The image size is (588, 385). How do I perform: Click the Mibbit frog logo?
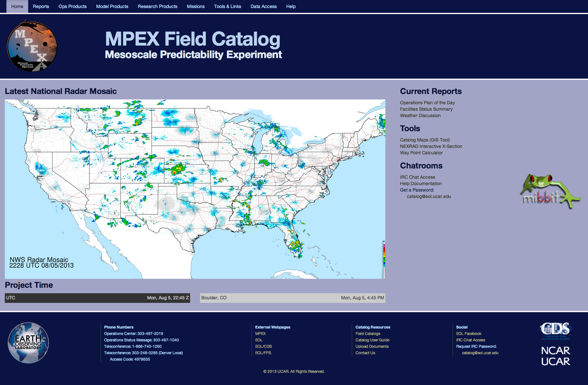coord(550,192)
